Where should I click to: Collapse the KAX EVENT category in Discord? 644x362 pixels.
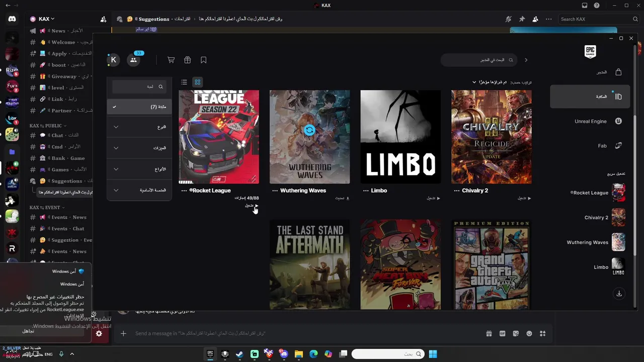click(46, 207)
